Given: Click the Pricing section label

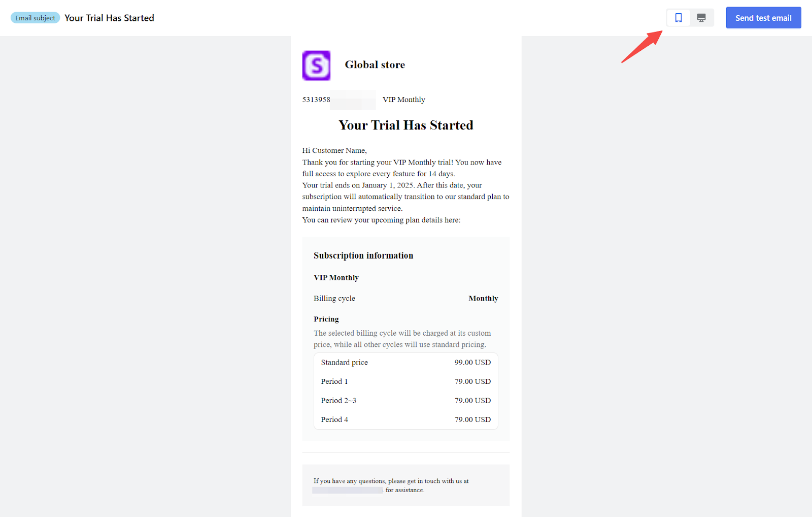Looking at the screenshot, I should [326, 319].
